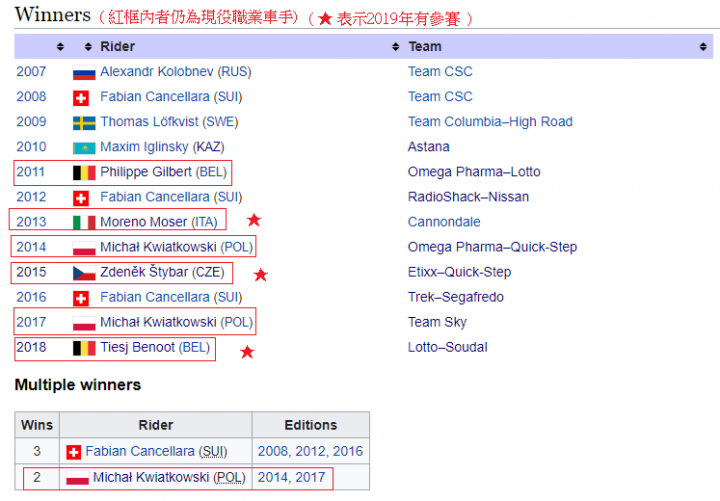Click sort arrows left of Team header
The width and height of the screenshot is (720, 501).
pos(396,46)
